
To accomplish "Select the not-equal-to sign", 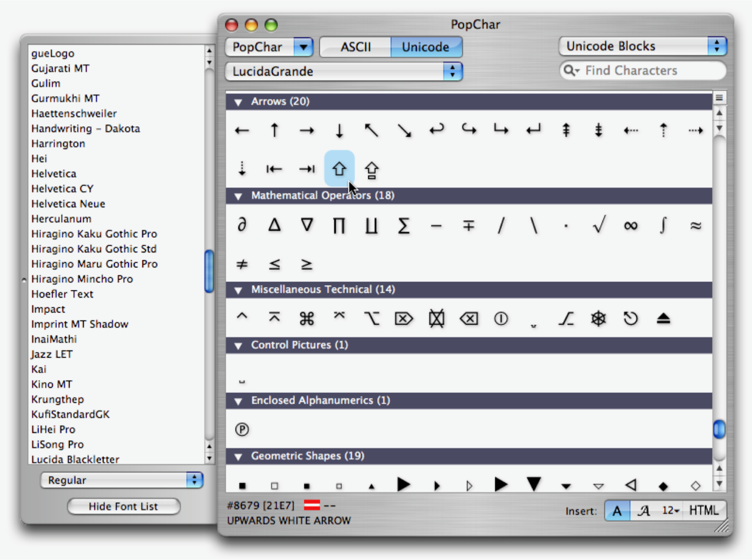I will pos(242,264).
